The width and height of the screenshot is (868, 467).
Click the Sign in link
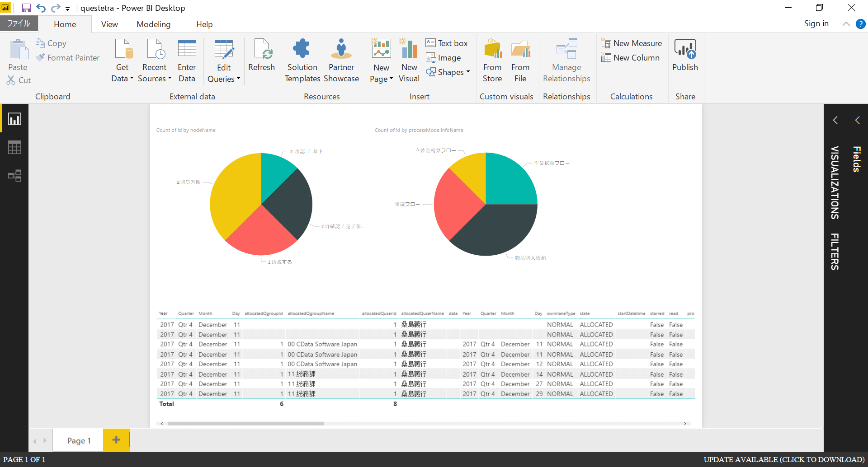[816, 23]
